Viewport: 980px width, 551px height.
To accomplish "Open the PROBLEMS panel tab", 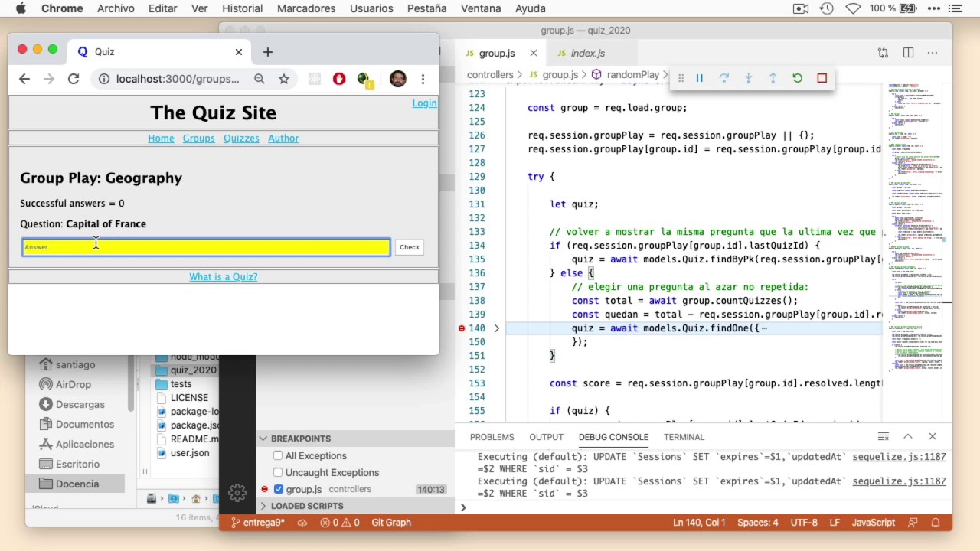I will (492, 437).
